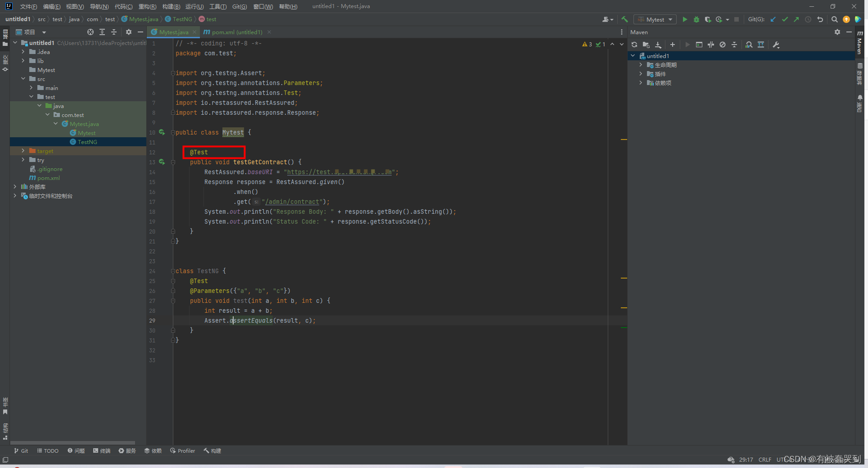
Task: Debug the Mytest configuration
Action: 696,19
